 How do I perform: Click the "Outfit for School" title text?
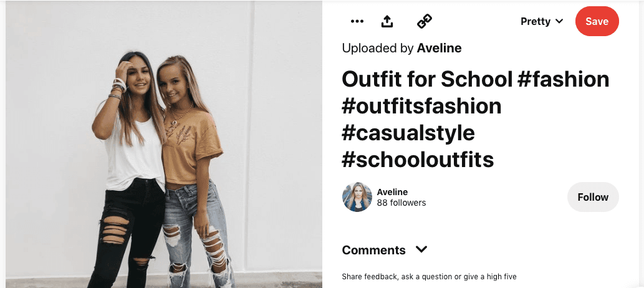[426, 79]
